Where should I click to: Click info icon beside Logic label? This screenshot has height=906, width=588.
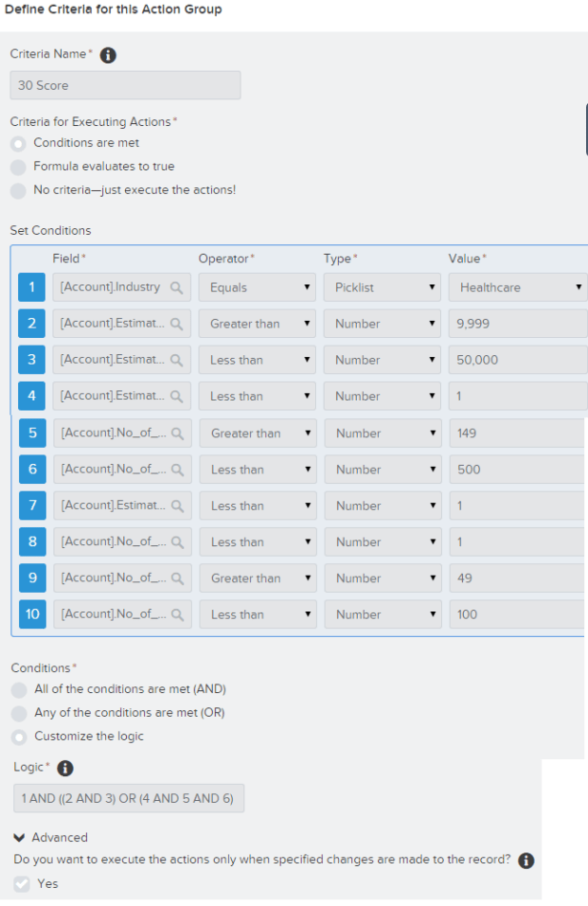coord(65,768)
